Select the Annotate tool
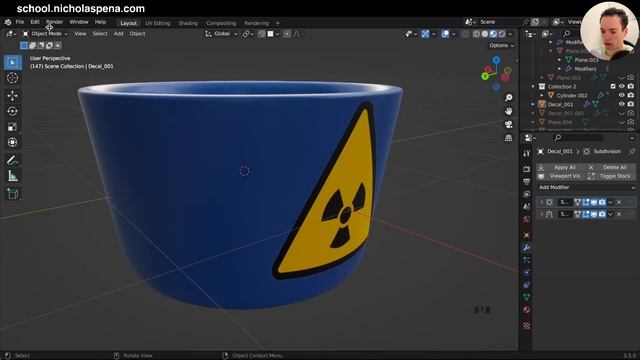The height and width of the screenshot is (360, 640). [x=13, y=160]
